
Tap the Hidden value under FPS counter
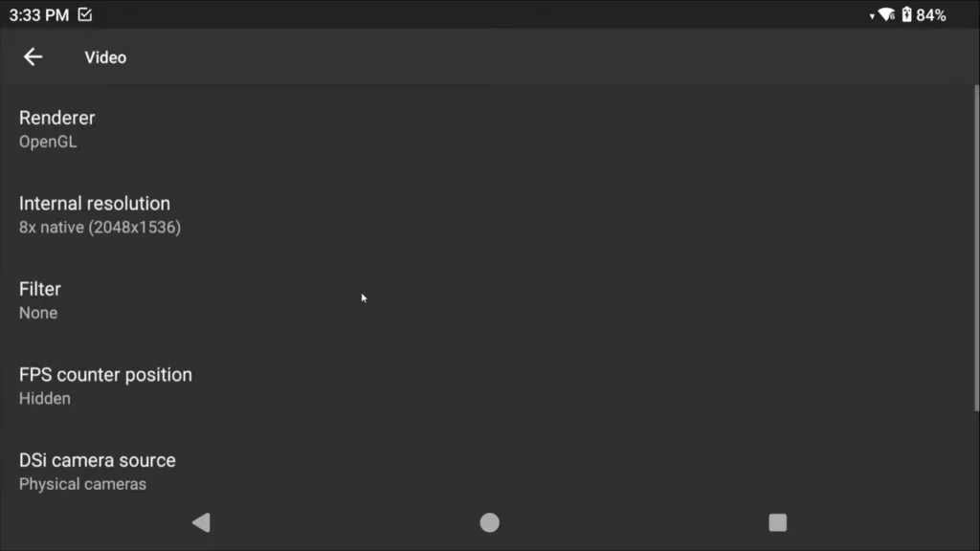[44, 399]
